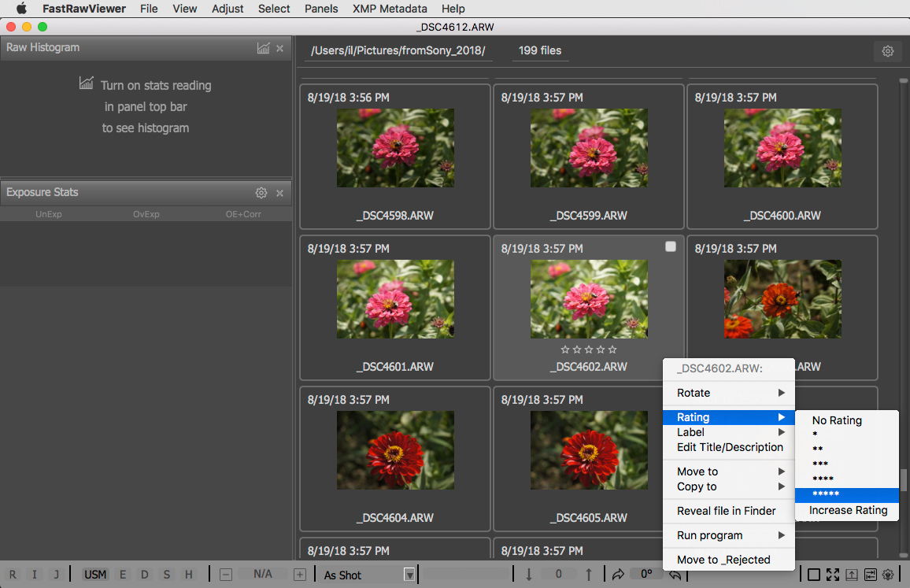Toggle USM sharpening button
The height and width of the screenshot is (588, 910).
pyautogui.click(x=95, y=575)
